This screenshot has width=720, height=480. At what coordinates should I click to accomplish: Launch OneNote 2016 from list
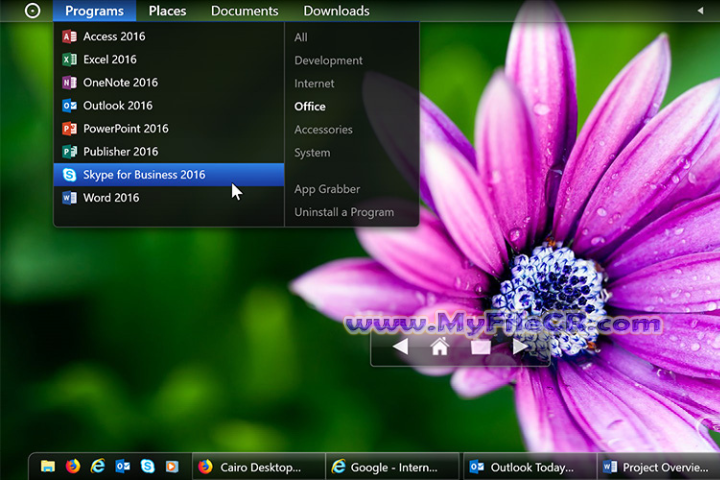(169, 82)
